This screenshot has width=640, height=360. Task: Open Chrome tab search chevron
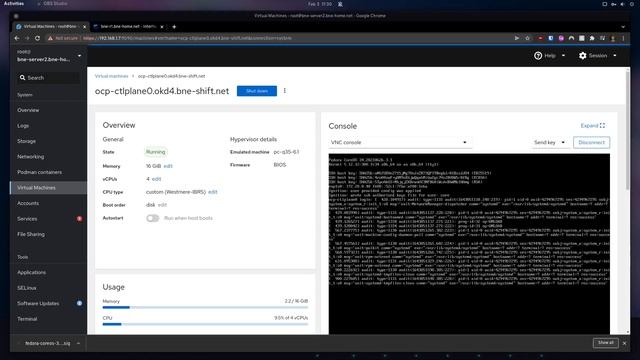click(623, 27)
